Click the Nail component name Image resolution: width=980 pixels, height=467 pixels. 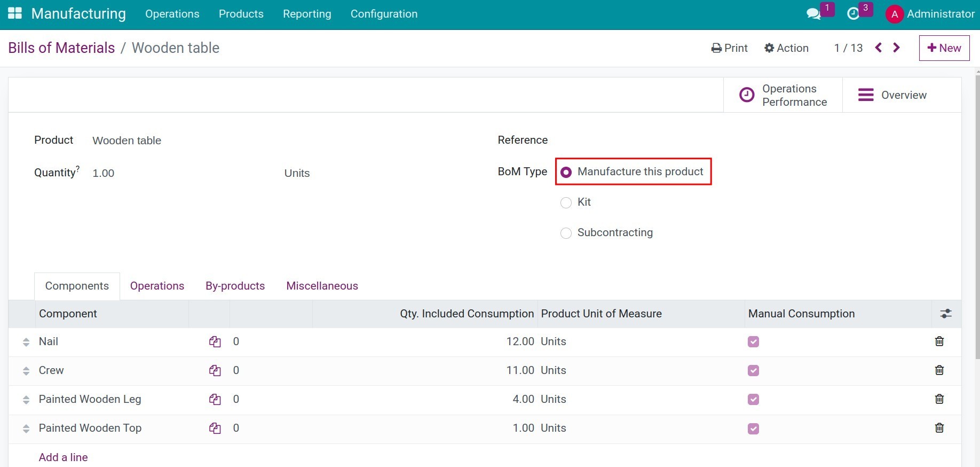(48, 341)
